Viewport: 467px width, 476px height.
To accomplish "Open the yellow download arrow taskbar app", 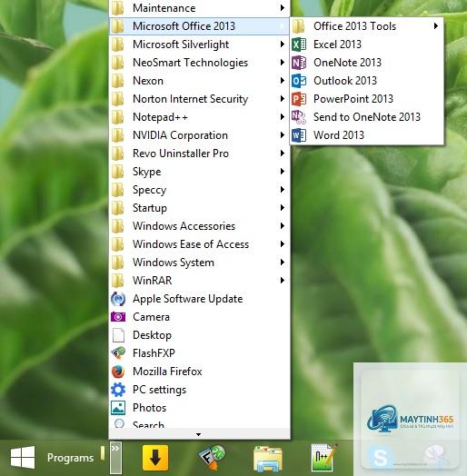I will [x=155, y=458].
